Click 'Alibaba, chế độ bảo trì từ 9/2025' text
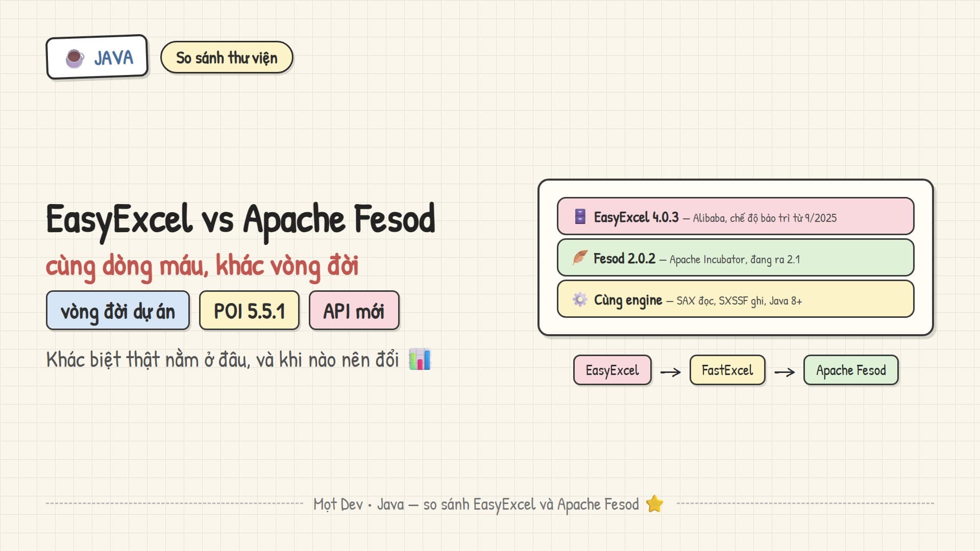The image size is (980, 551). click(765, 218)
